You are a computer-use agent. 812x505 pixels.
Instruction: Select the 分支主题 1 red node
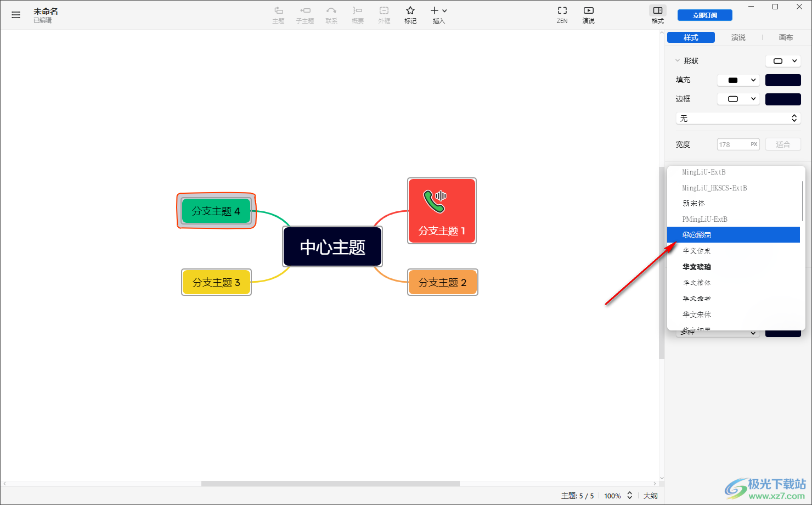point(442,211)
